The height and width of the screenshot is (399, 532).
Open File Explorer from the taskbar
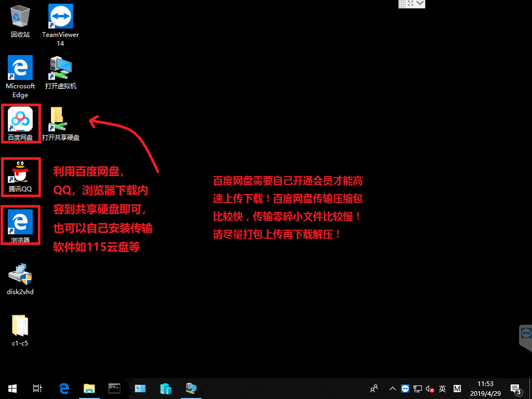(89, 388)
